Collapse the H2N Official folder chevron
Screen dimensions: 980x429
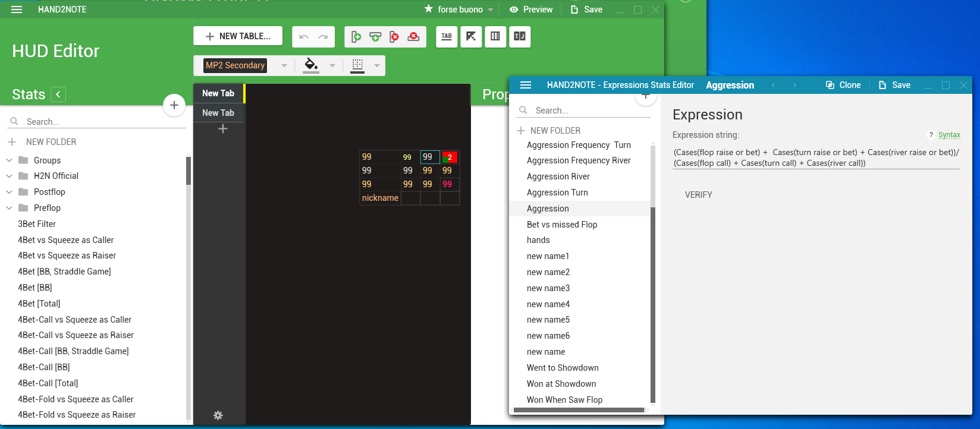point(9,175)
